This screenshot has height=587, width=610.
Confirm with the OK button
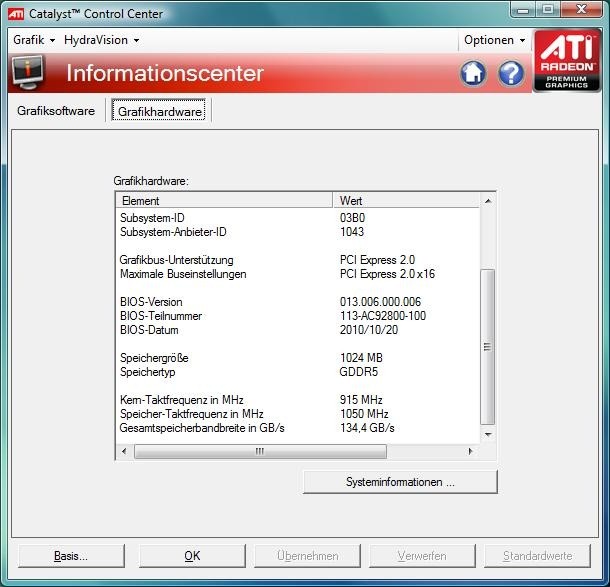tap(192, 556)
